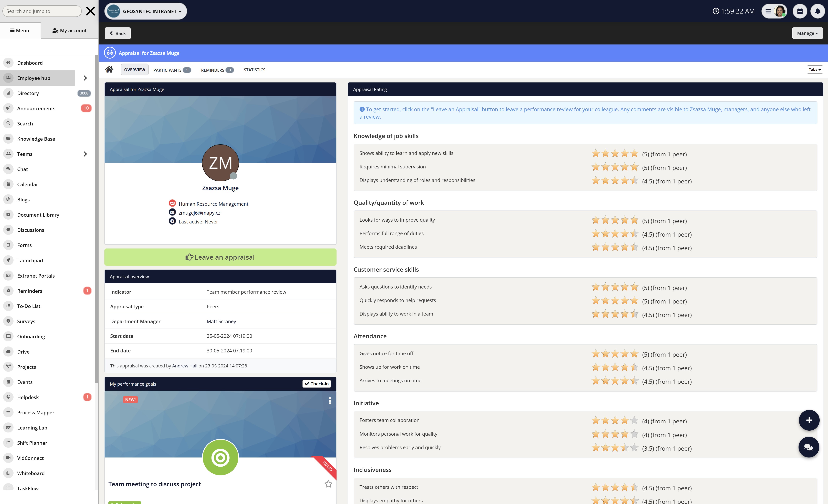Screen dimensions: 828x504
Task: Switch to the Participants tab
Action: click(x=172, y=70)
